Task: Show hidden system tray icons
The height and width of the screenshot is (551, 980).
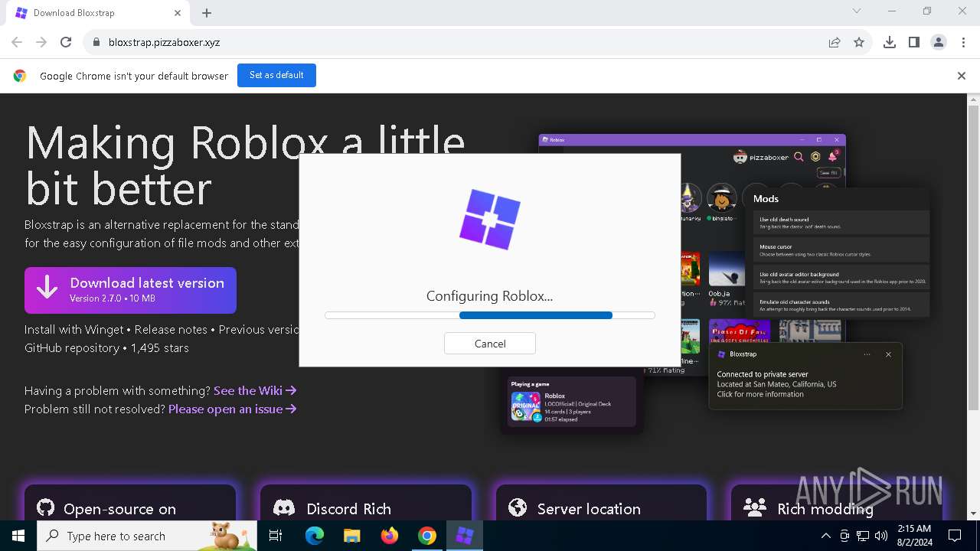Action: (x=825, y=536)
